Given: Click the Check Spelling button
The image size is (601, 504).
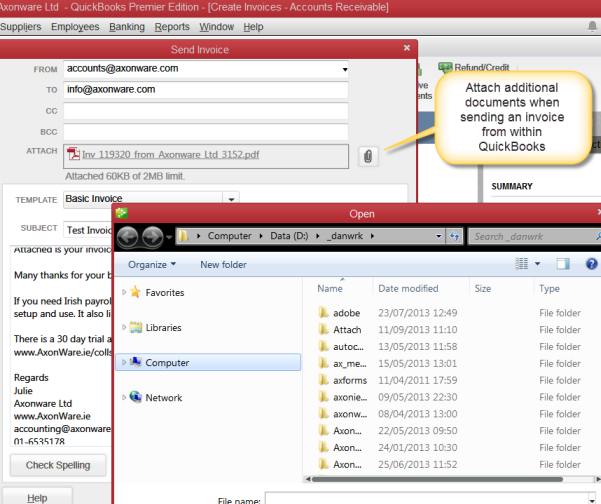Looking at the screenshot, I should (x=58, y=465).
